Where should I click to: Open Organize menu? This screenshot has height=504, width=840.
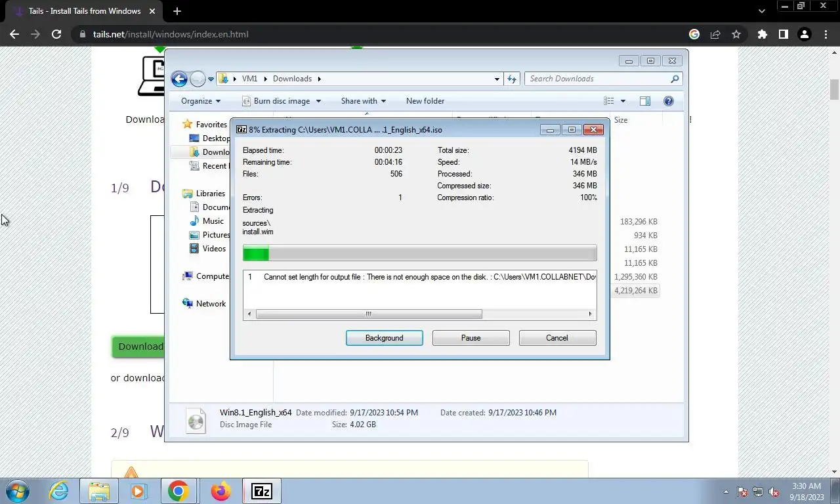[x=200, y=101]
